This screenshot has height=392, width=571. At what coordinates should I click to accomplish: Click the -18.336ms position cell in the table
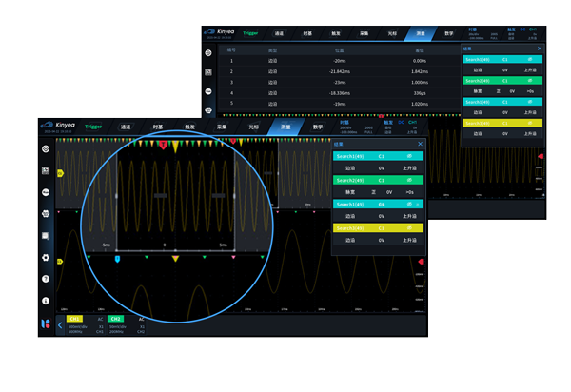pos(340,93)
